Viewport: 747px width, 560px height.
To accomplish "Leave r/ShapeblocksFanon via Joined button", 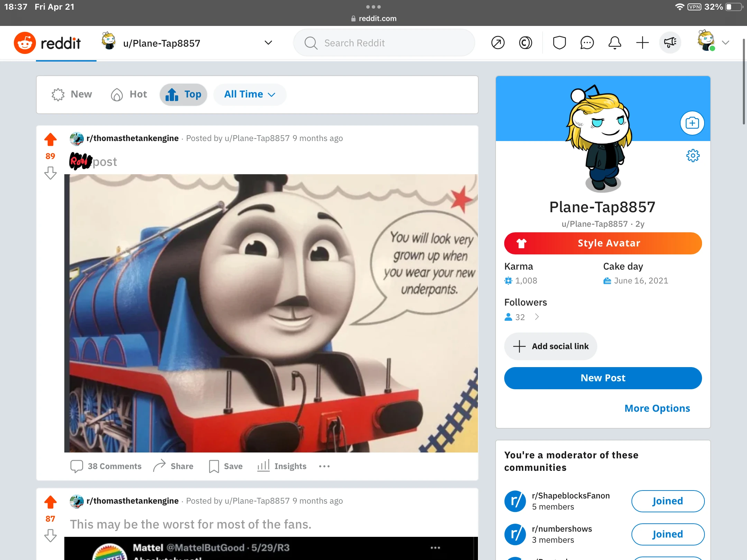I will [x=667, y=501].
